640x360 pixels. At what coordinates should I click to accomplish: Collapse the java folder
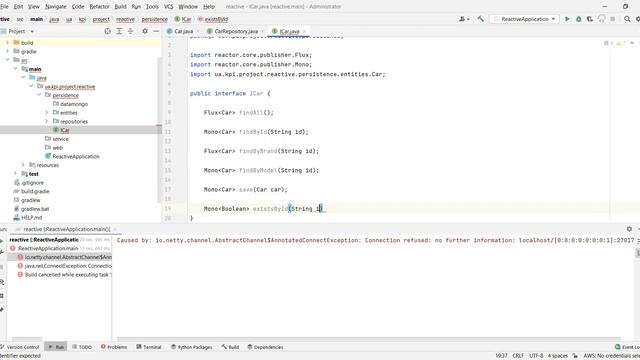[23, 78]
